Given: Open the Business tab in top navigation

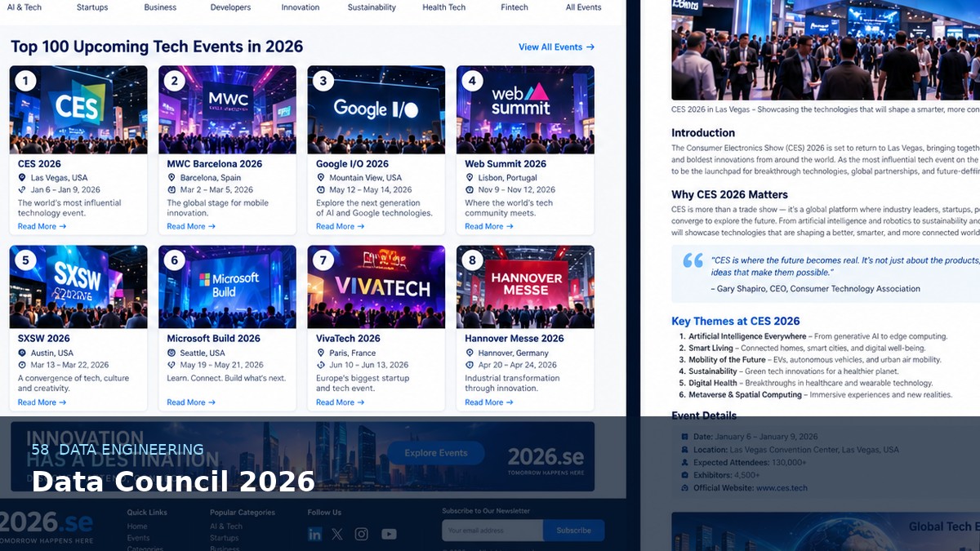Looking at the screenshot, I should click(160, 7).
